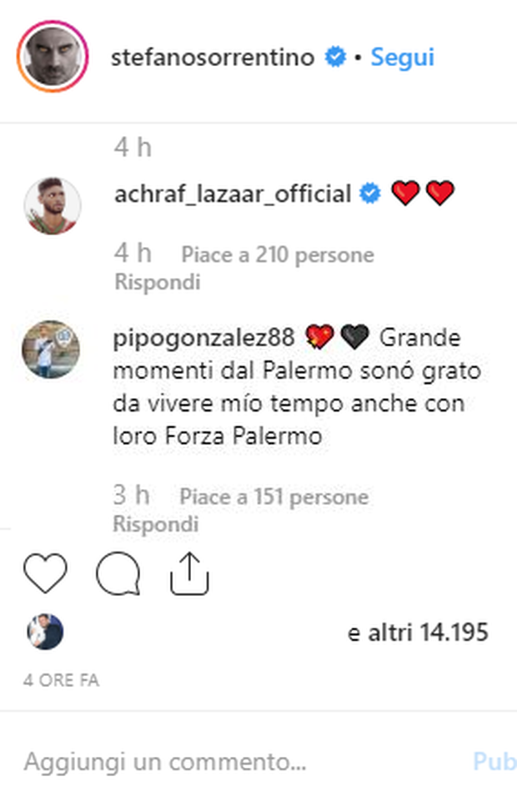Open the liker avatar beside likes count

(45, 632)
